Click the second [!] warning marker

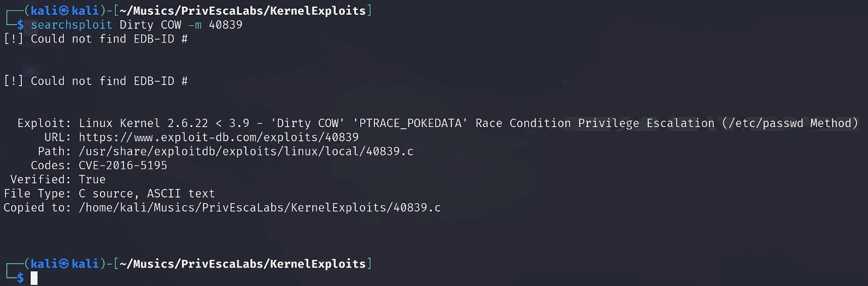[13, 81]
